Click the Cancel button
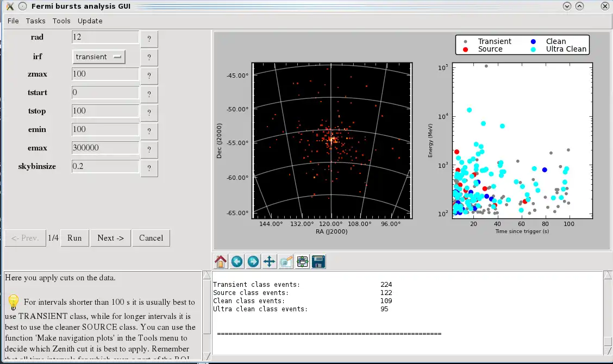The image size is (613, 364). coord(151,238)
